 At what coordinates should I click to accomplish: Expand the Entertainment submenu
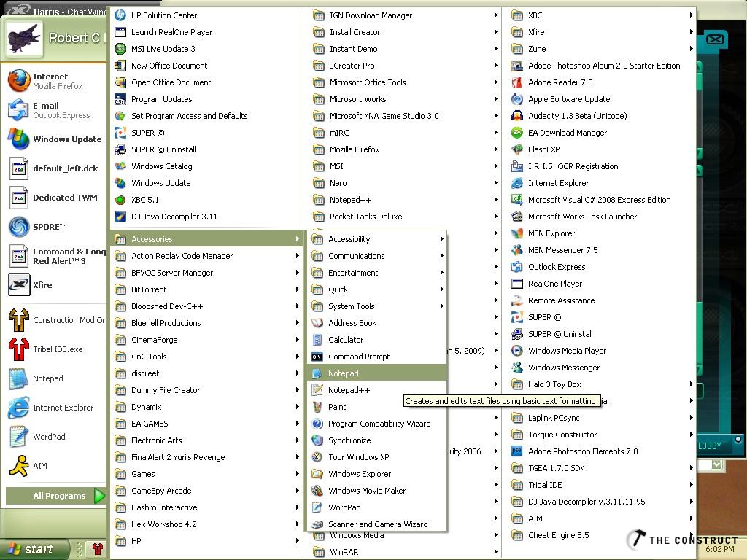[x=377, y=273]
